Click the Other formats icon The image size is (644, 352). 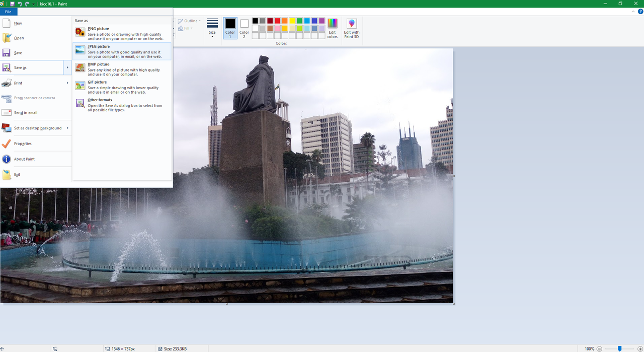point(80,103)
